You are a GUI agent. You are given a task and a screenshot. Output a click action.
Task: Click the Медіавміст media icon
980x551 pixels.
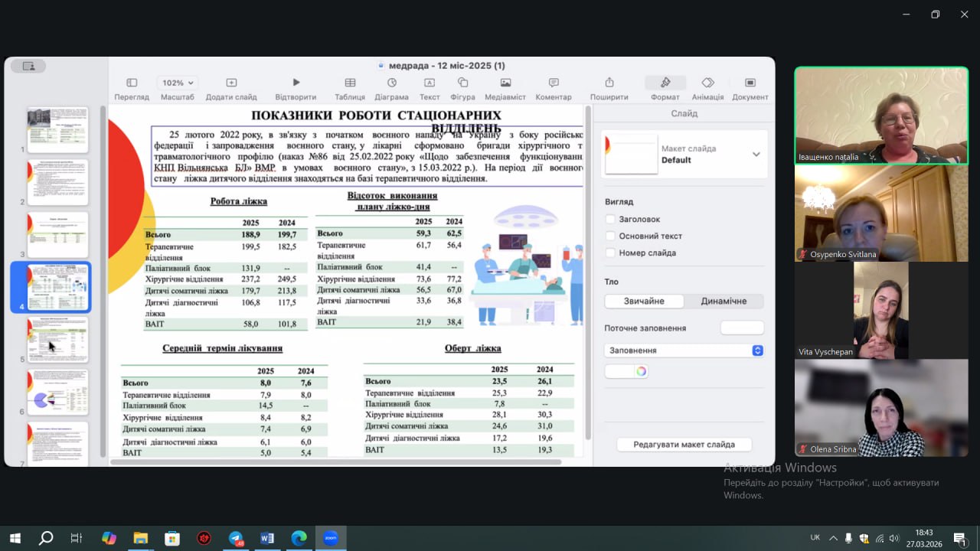click(505, 83)
